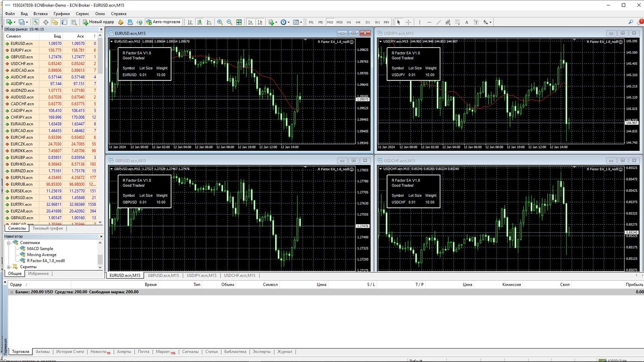This screenshot has width=644, height=362.
Task: Collapse Советники tree node
Action: [8, 243]
